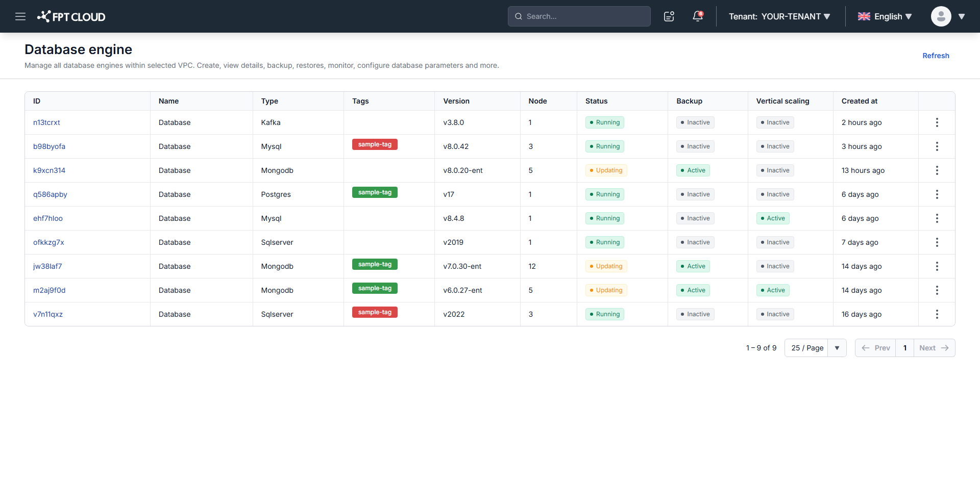Screen dimensions: 980x482
Task: Open the English language dropdown
Action: pos(885,16)
